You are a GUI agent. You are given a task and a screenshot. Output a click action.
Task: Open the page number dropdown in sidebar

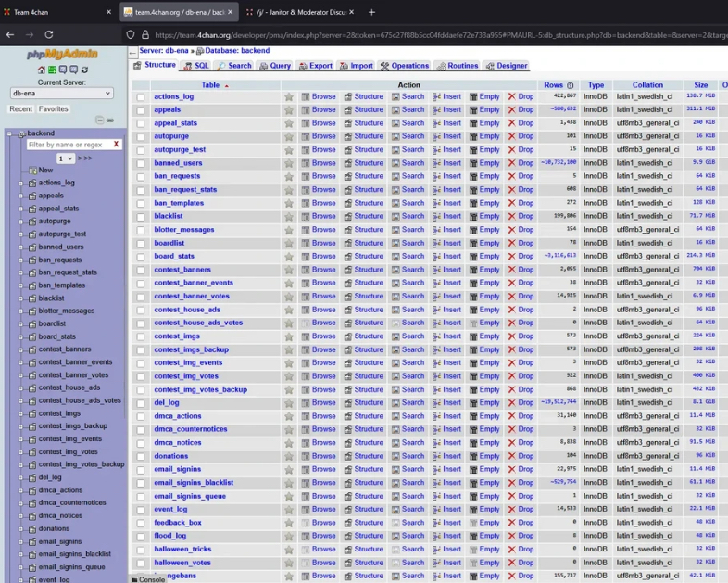(66, 158)
